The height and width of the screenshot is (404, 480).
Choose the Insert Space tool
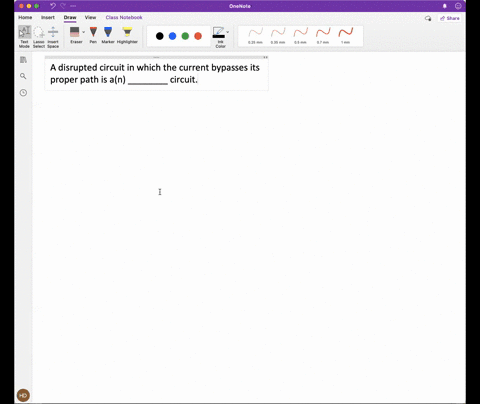pyautogui.click(x=53, y=37)
